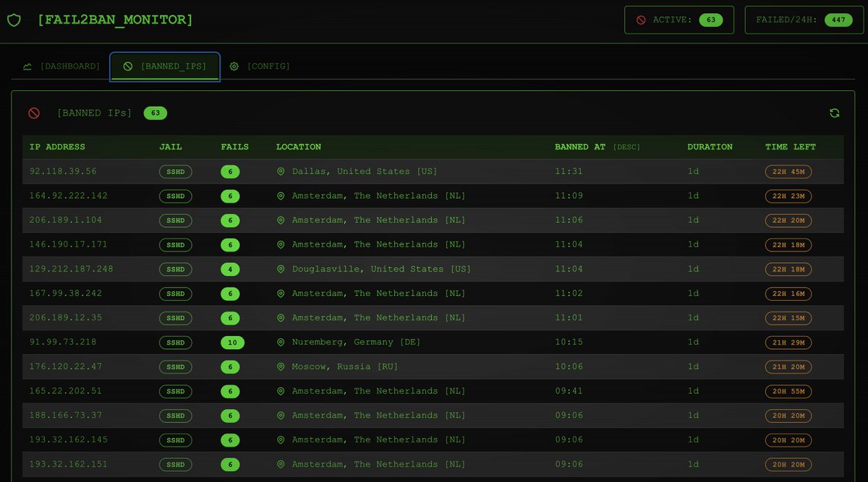Click the ban icon beside ACTIVE counter
This screenshot has width=868, height=482.
[x=641, y=20]
